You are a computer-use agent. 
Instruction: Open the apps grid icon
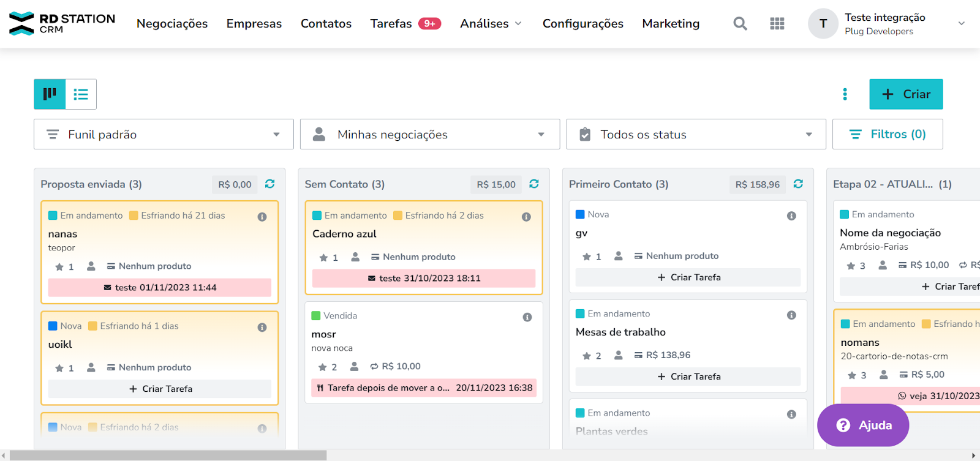point(777,24)
